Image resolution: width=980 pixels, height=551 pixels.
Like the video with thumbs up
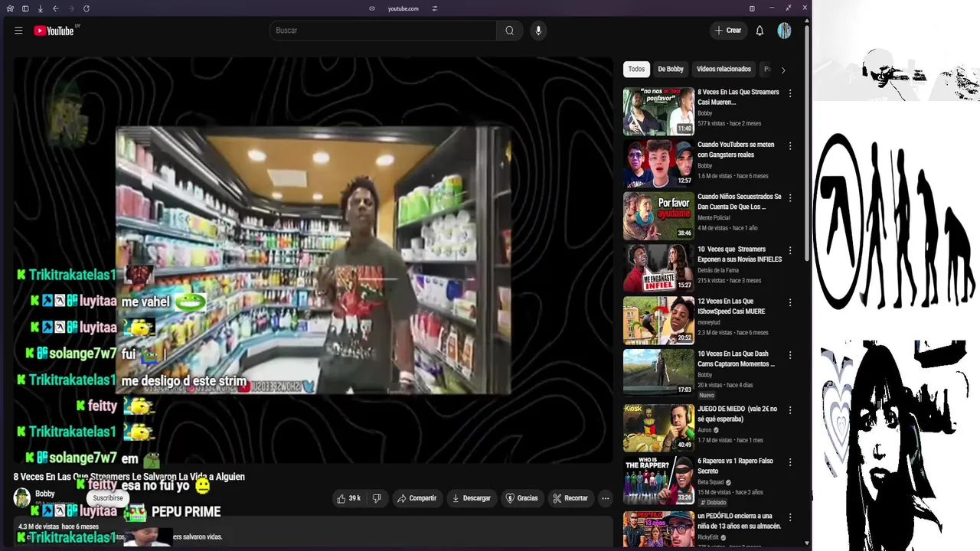pyautogui.click(x=348, y=498)
